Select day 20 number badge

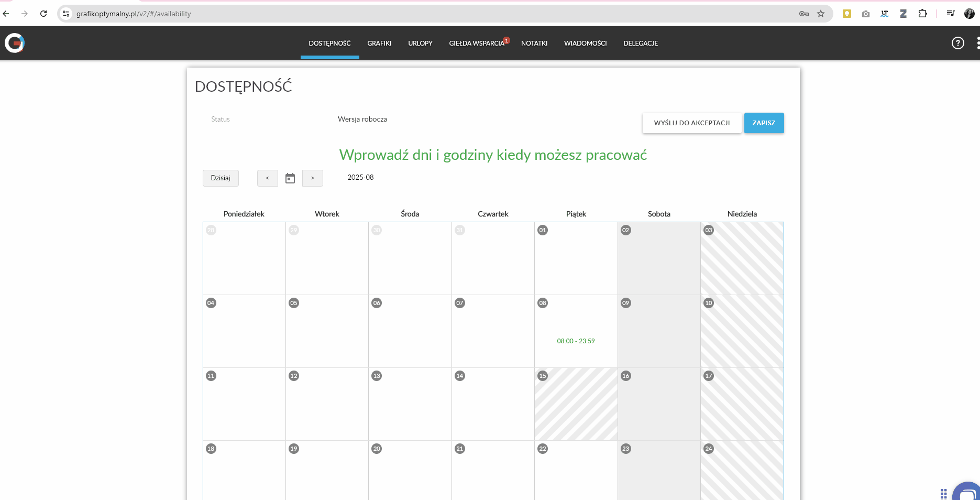click(x=377, y=449)
